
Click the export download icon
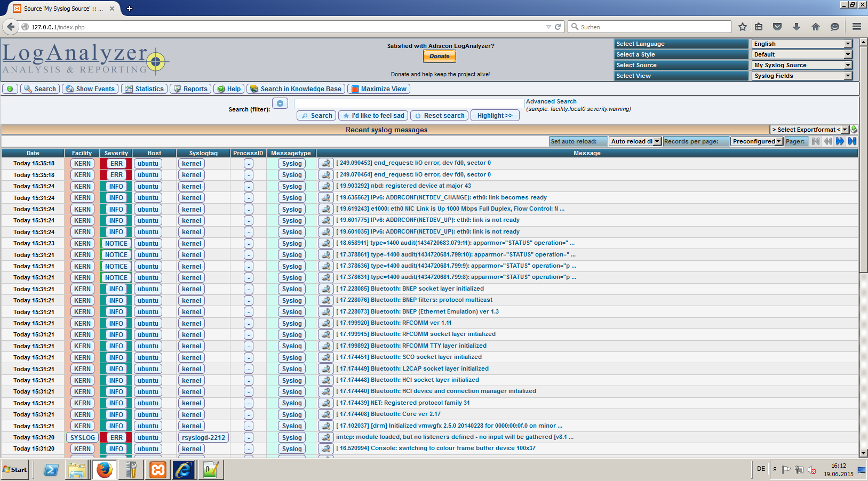[x=854, y=130]
